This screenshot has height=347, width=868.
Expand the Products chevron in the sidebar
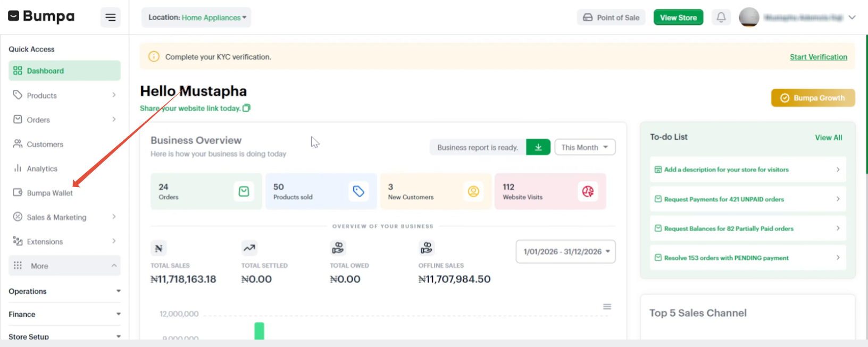[x=114, y=95]
